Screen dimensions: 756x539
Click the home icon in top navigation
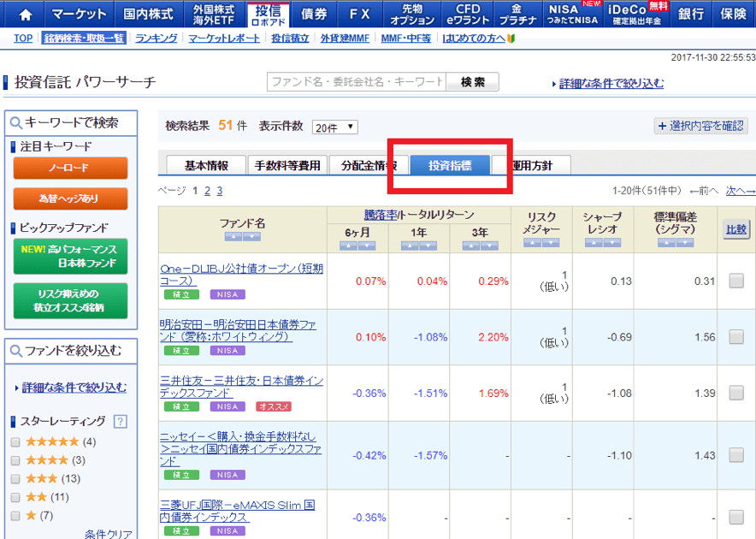click(26, 15)
